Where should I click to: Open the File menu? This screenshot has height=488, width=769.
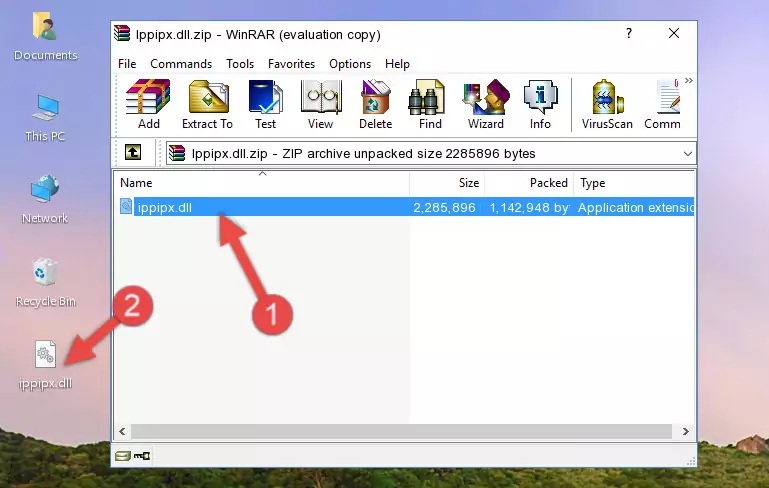[127, 64]
